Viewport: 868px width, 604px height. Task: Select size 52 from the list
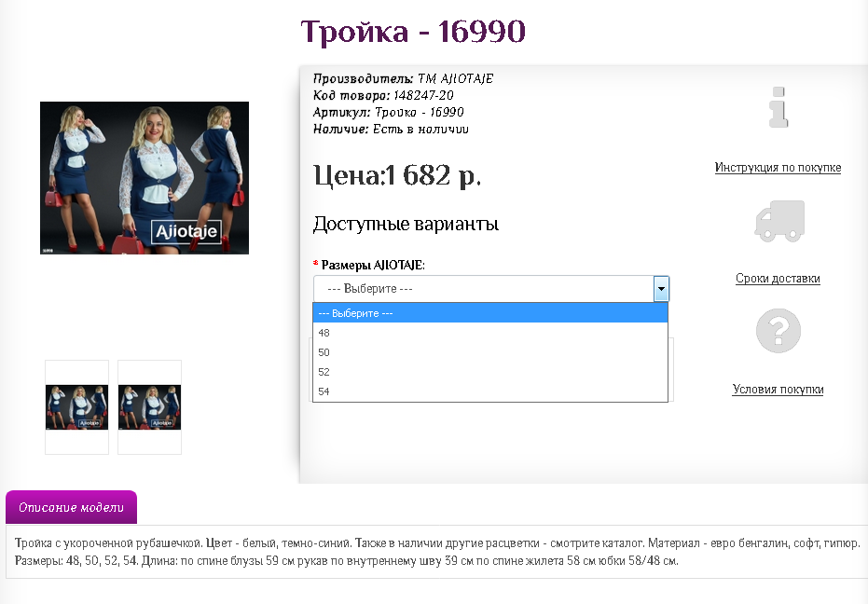coord(490,372)
